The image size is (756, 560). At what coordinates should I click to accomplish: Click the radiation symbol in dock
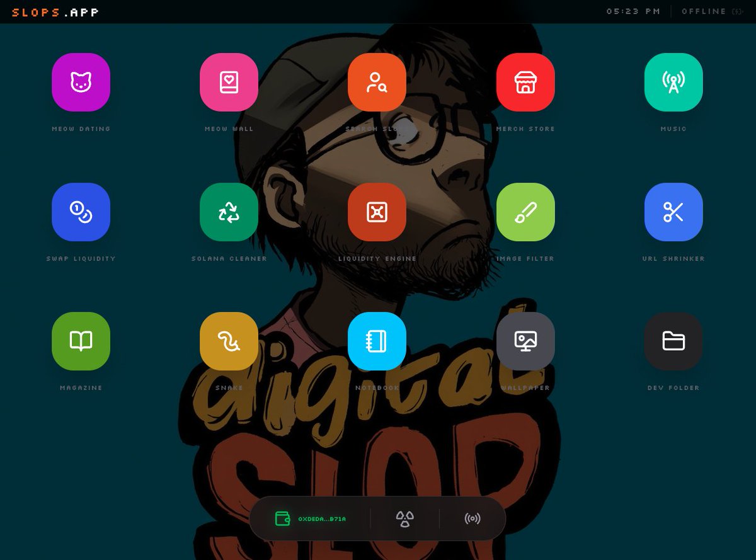pyautogui.click(x=405, y=518)
